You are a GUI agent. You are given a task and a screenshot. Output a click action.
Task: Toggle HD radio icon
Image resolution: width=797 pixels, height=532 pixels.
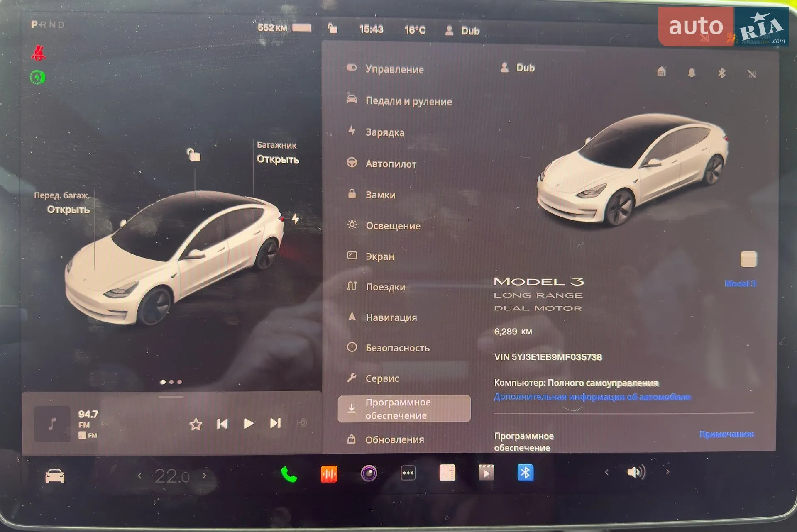(301, 422)
